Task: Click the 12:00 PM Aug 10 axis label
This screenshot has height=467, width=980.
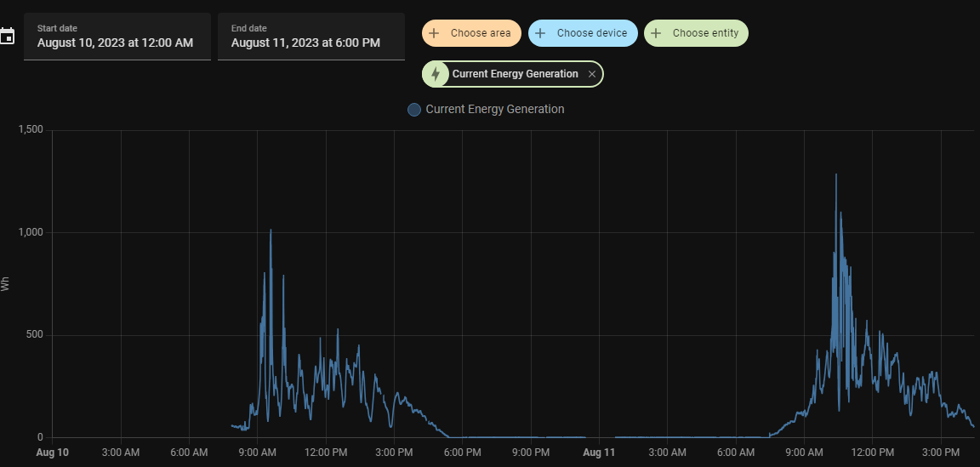Action: tap(326, 452)
